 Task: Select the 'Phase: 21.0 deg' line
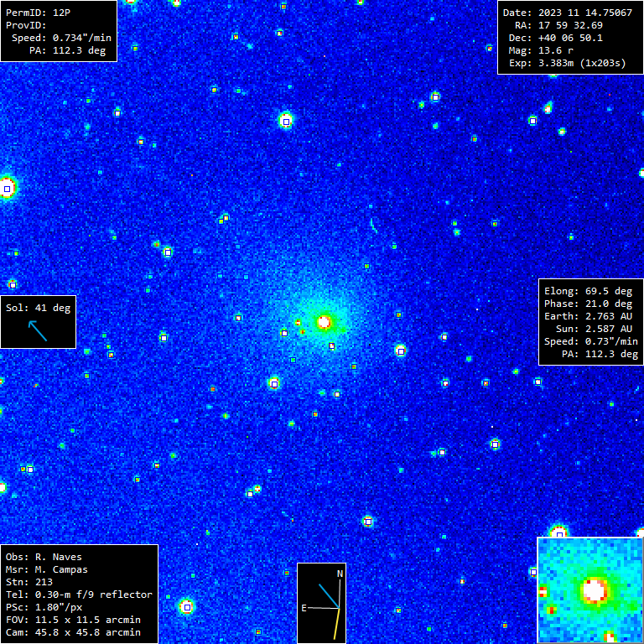click(588, 304)
